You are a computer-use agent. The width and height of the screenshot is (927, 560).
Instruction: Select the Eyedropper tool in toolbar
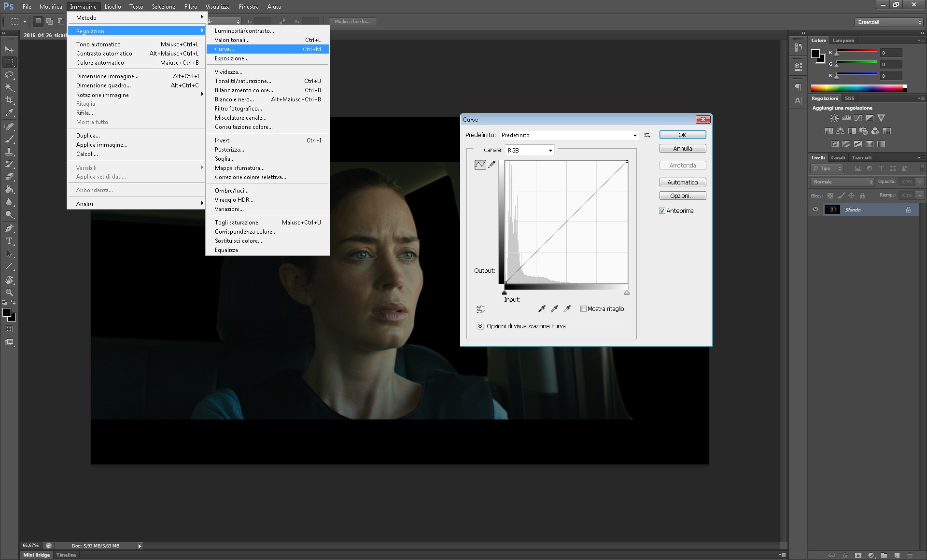point(9,113)
